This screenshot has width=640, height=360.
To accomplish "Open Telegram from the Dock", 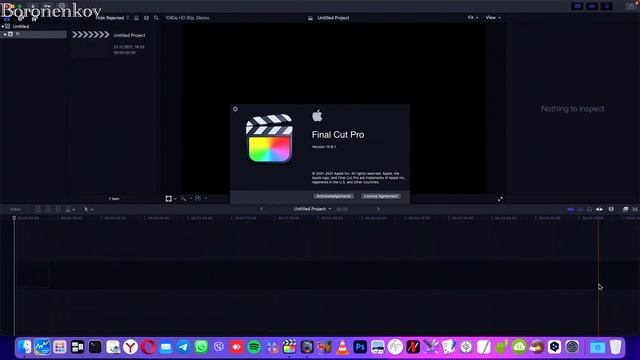I will click(x=183, y=347).
